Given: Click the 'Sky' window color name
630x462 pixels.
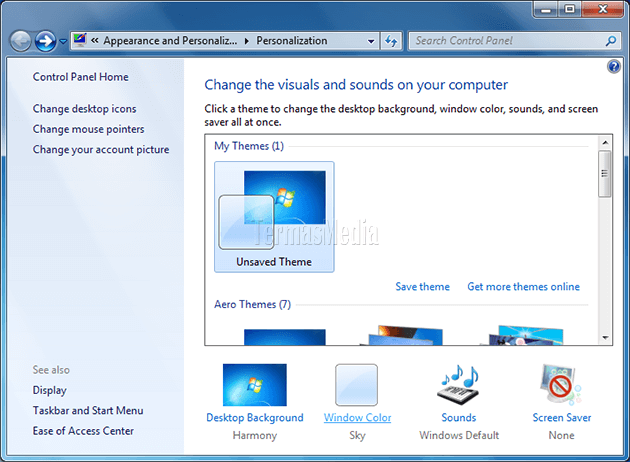Looking at the screenshot, I should (x=357, y=435).
